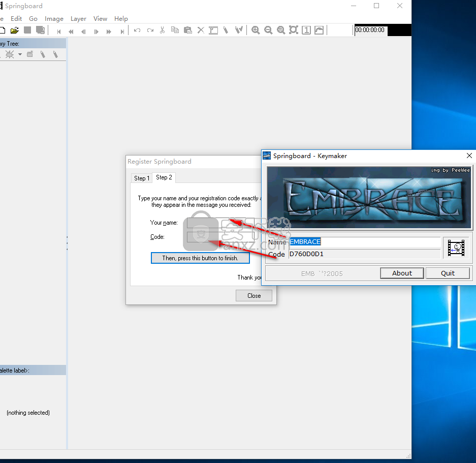
Task: Maximize the Springboard main window
Action: (x=376, y=6)
